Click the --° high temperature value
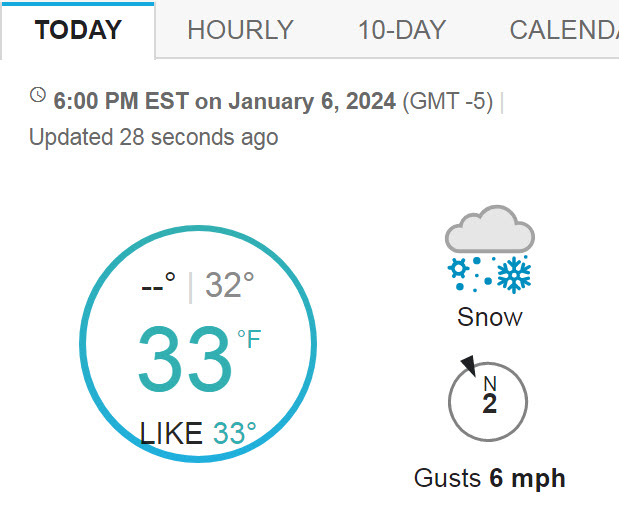This screenshot has width=619, height=516. (x=158, y=285)
